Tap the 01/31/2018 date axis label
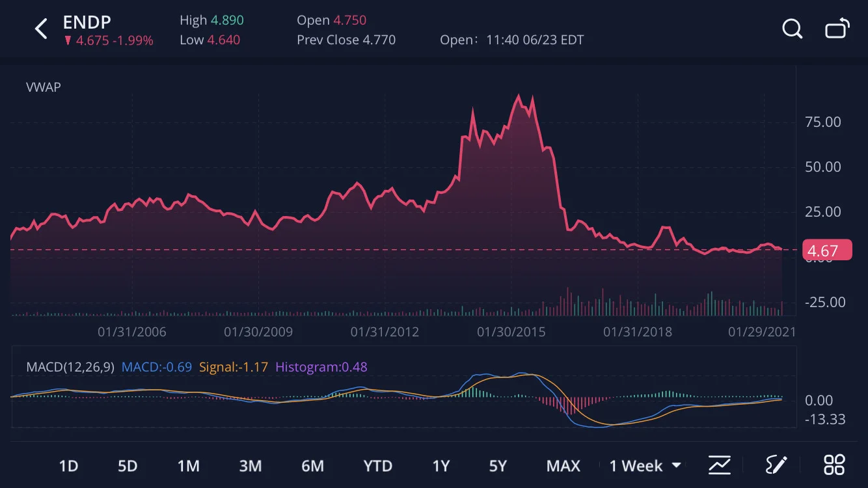The image size is (868, 488). point(638,332)
